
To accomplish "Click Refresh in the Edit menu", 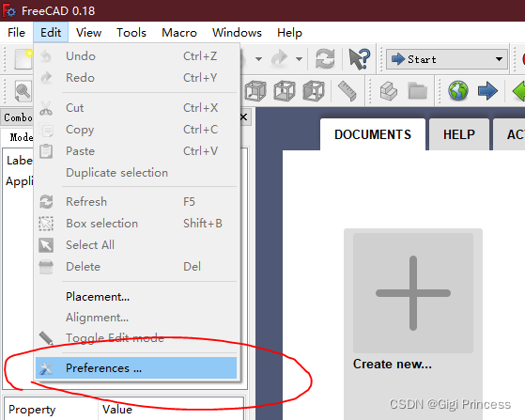I will (136, 202).
